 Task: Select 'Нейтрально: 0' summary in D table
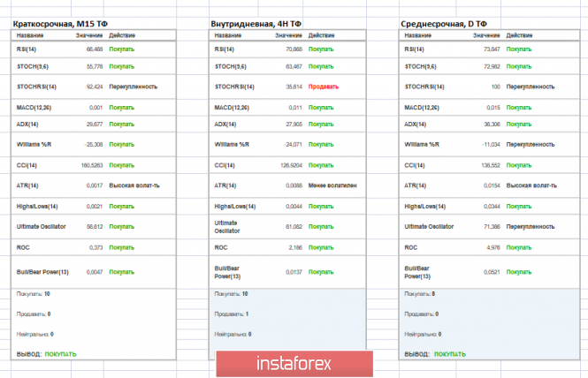pyautogui.click(x=423, y=334)
